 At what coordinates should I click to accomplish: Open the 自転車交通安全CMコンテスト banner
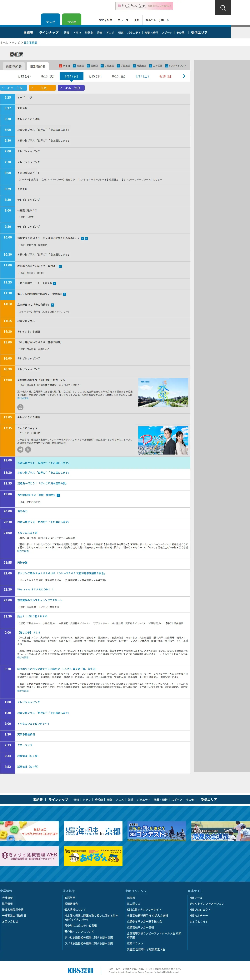pyautogui.click(x=157, y=831)
